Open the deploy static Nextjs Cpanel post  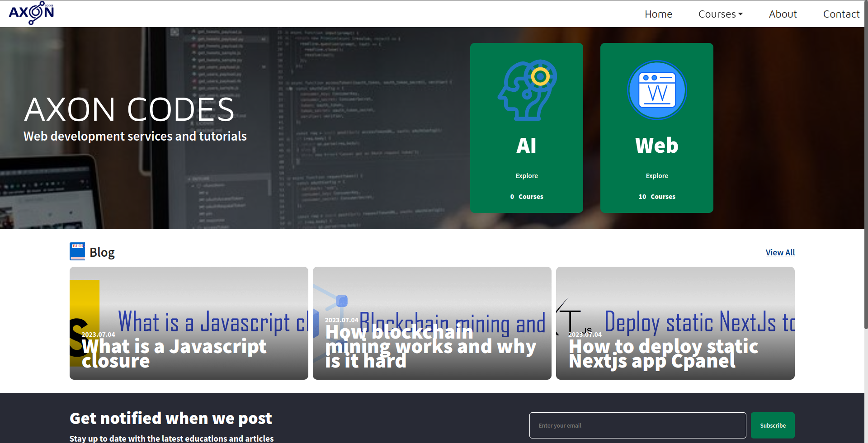pos(675,323)
